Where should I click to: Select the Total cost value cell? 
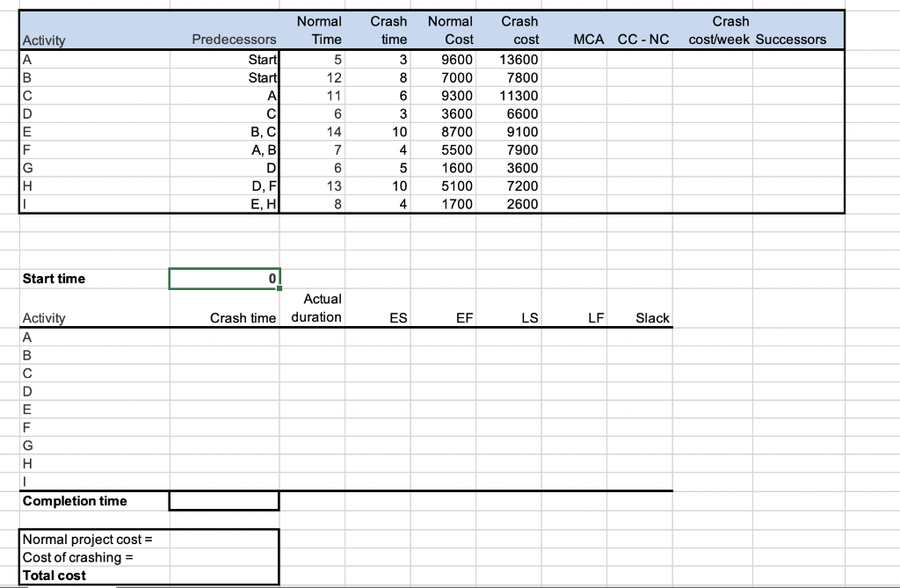(224, 576)
